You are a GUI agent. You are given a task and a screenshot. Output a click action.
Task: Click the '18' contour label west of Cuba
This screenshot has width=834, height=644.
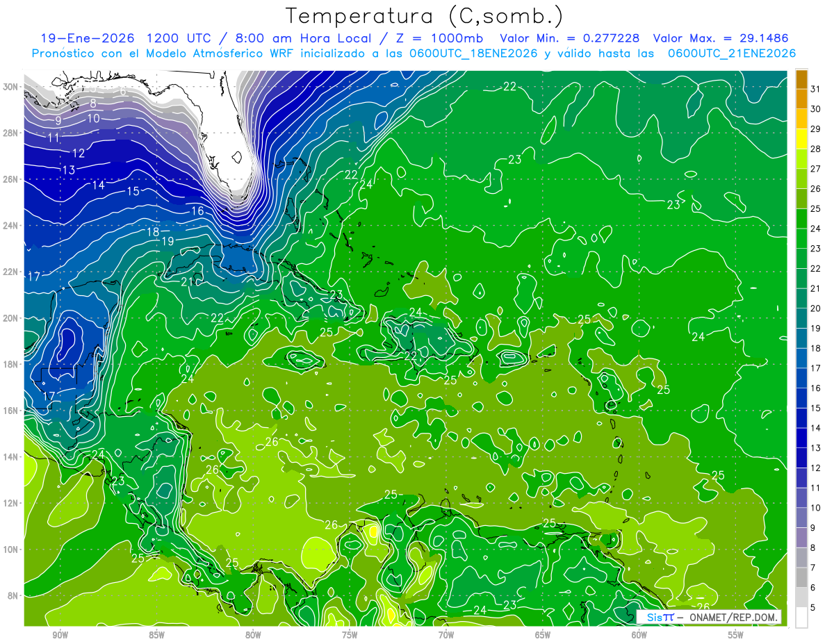pyautogui.click(x=153, y=232)
